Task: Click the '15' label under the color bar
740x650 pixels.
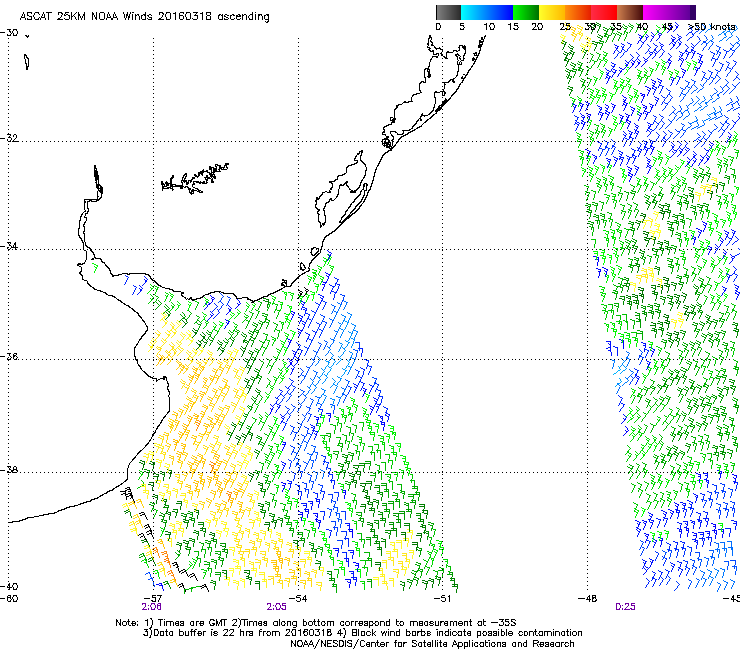Action: (x=513, y=27)
